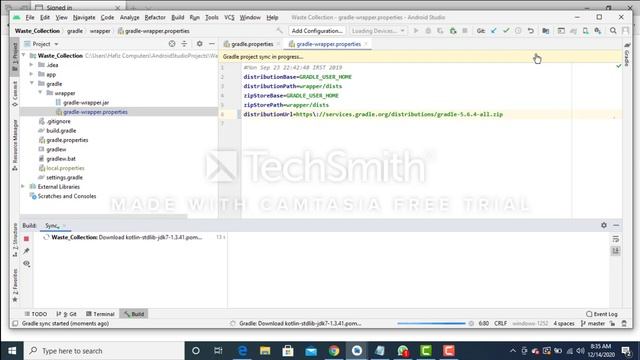Image resolution: width=640 pixels, height=360 pixels.
Task: Toggle the tool window bars corner icon in status bar
Action: click(x=15, y=323)
